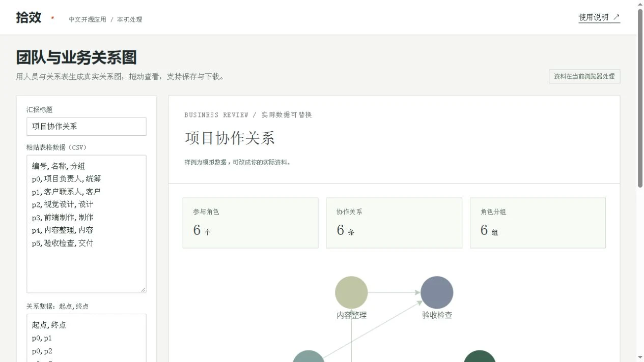Click the 验收检查 node label
Viewport: 644px width, 362px height.
point(437,315)
